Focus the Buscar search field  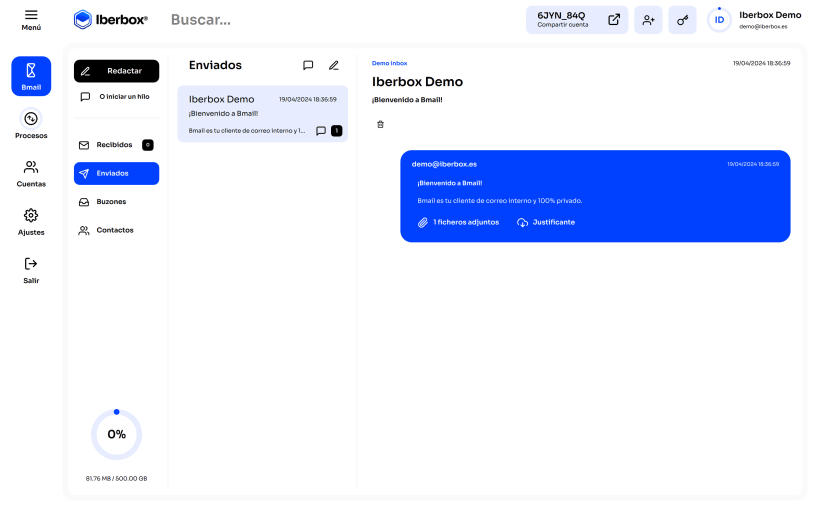point(201,20)
